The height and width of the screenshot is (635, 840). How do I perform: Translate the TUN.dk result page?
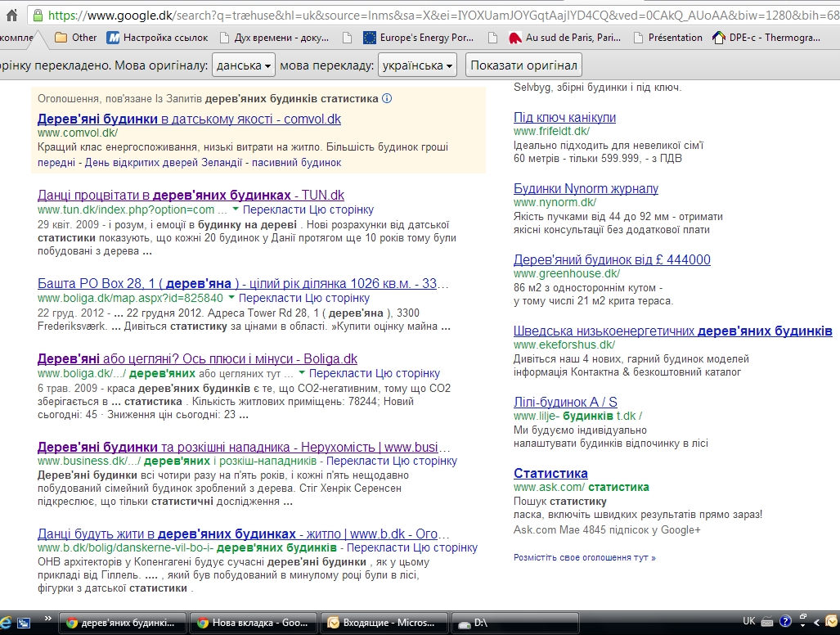(308, 209)
